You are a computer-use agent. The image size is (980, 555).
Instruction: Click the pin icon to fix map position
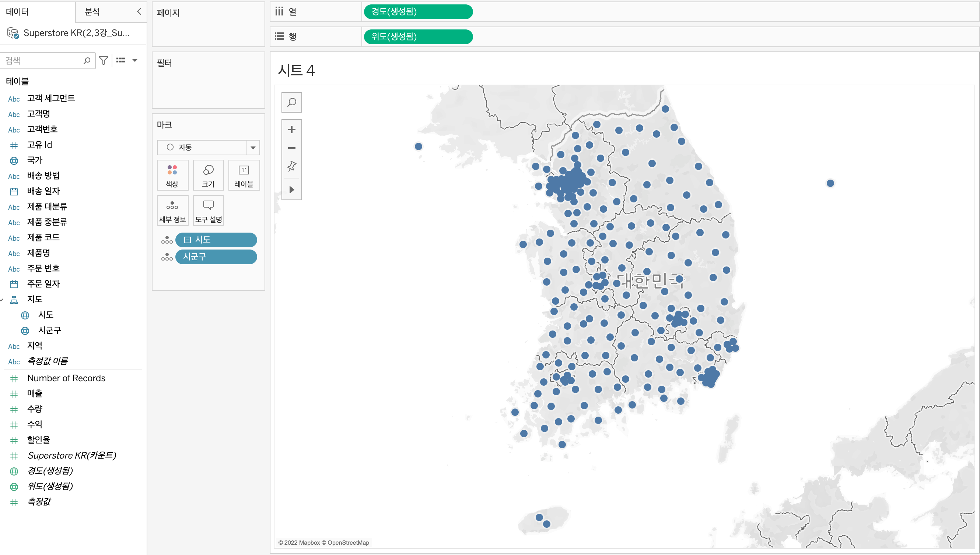pos(291,166)
